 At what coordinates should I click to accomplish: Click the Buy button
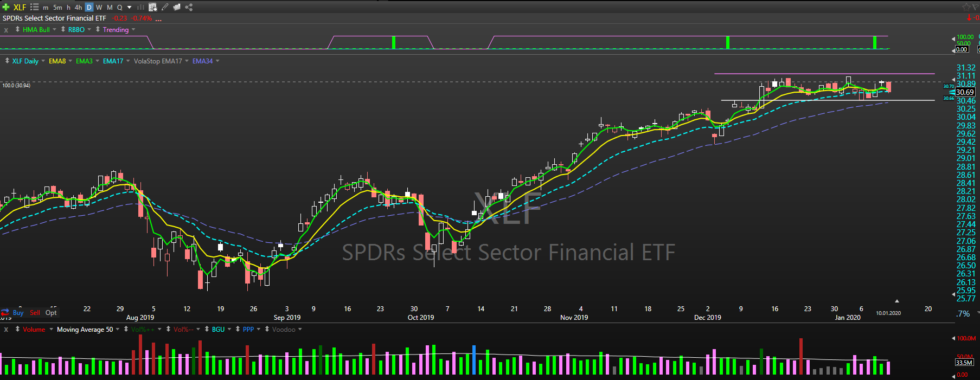(18, 313)
